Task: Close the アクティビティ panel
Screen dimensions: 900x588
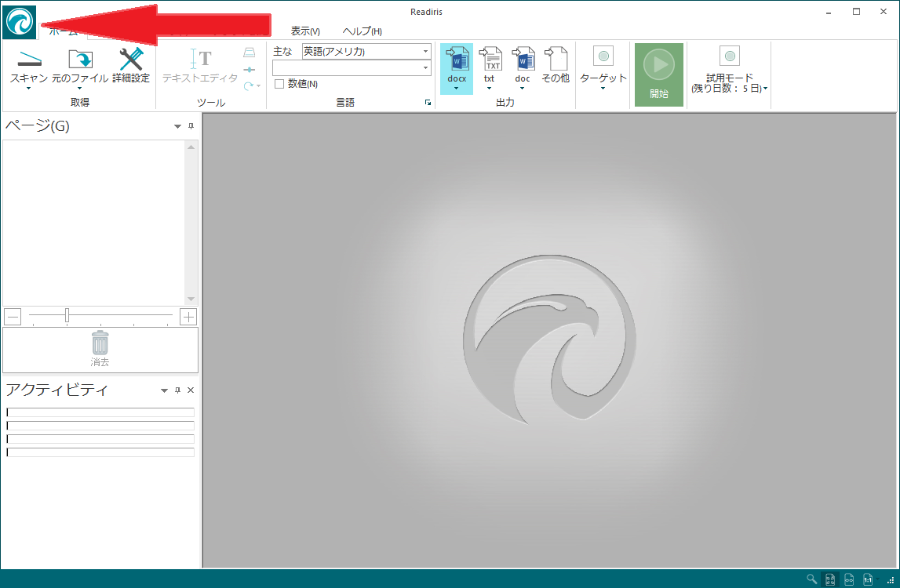Action: pos(191,390)
